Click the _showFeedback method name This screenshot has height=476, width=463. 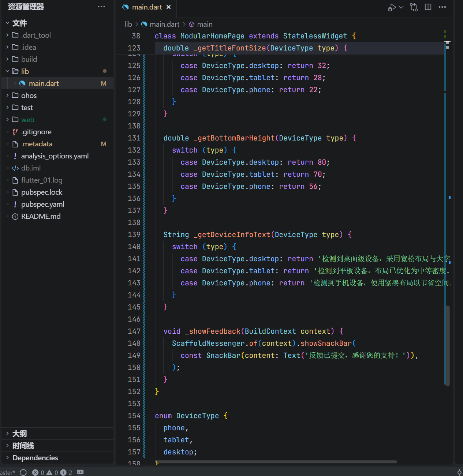(213, 331)
